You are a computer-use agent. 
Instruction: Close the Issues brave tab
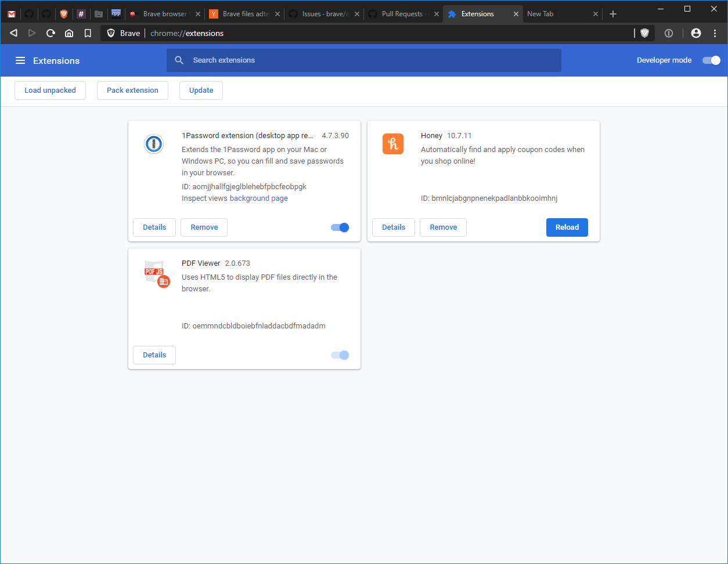tap(356, 14)
